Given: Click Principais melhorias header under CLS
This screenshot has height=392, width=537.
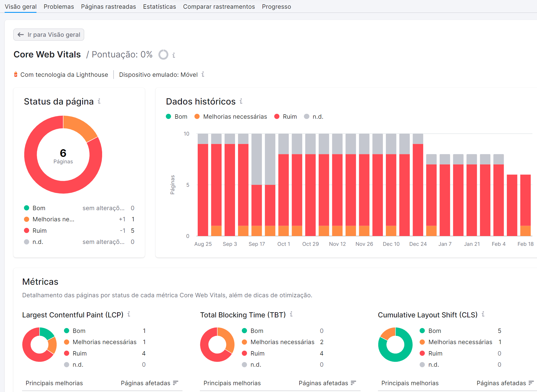Looking at the screenshot, I should pos(410,383).
